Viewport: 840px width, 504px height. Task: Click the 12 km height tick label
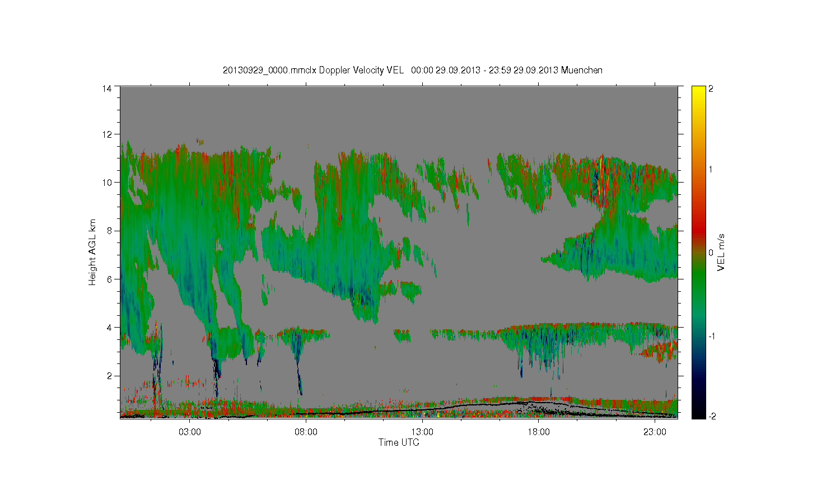(106, 134)
